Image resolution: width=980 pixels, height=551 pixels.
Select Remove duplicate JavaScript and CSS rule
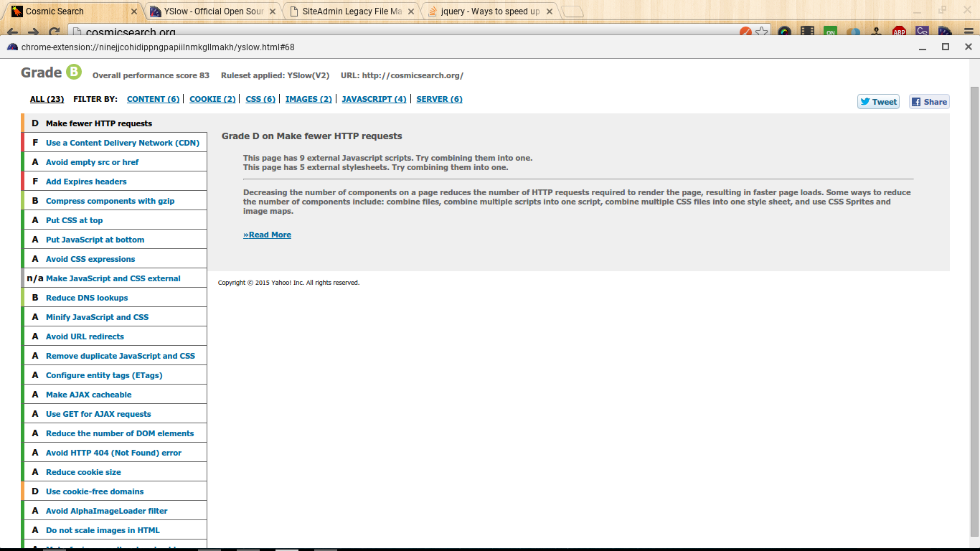(x=114, y=356)
